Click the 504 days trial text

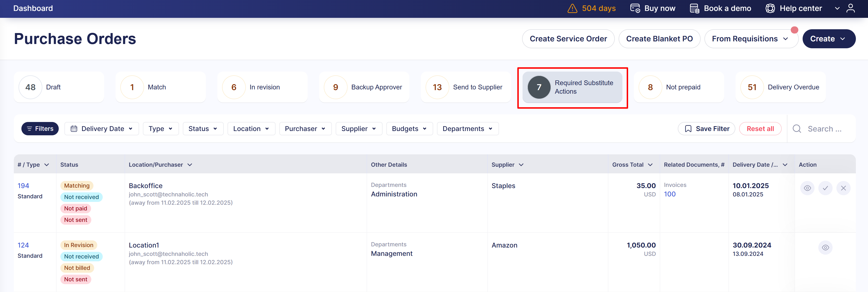pyautogui.click(x=598, y=8)
